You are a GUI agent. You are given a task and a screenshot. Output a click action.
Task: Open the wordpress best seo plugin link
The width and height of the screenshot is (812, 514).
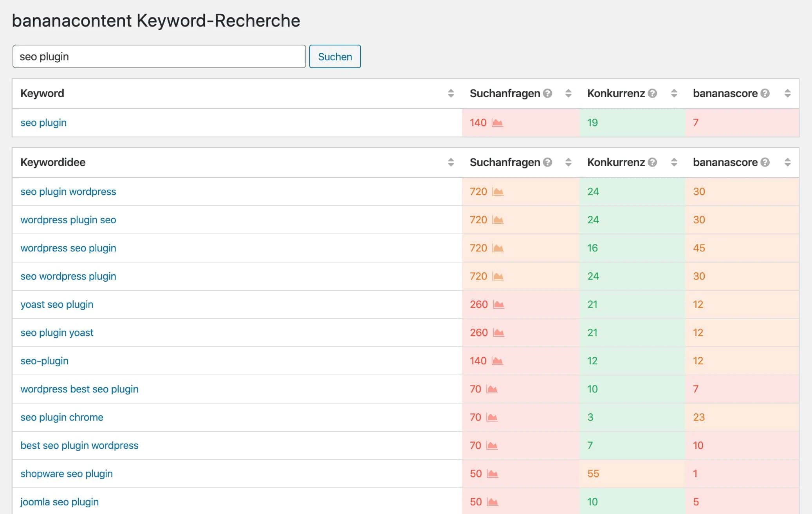[x=79, y=389]
